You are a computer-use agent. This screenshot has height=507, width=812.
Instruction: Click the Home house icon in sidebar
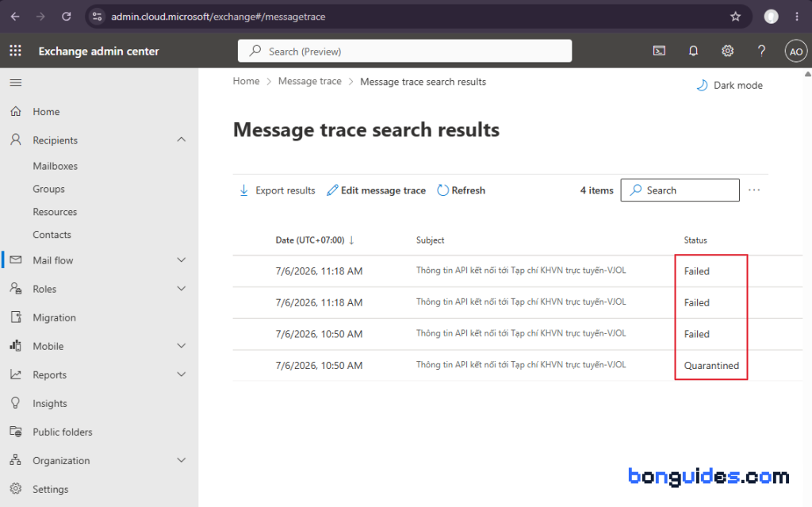16,111
